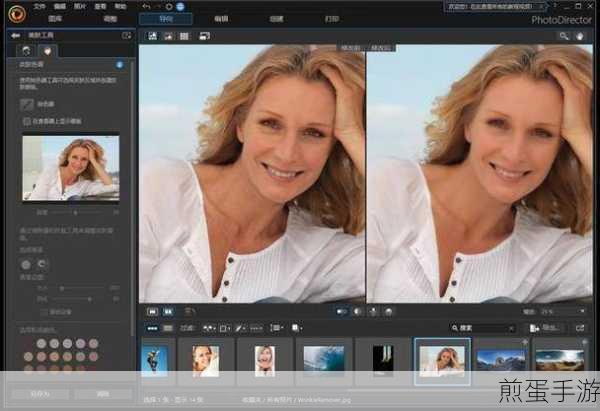The height and width of the screenshot is (411, 600).
Task: Go back using skin tools panel arrow
Action: tap(15, 36)
